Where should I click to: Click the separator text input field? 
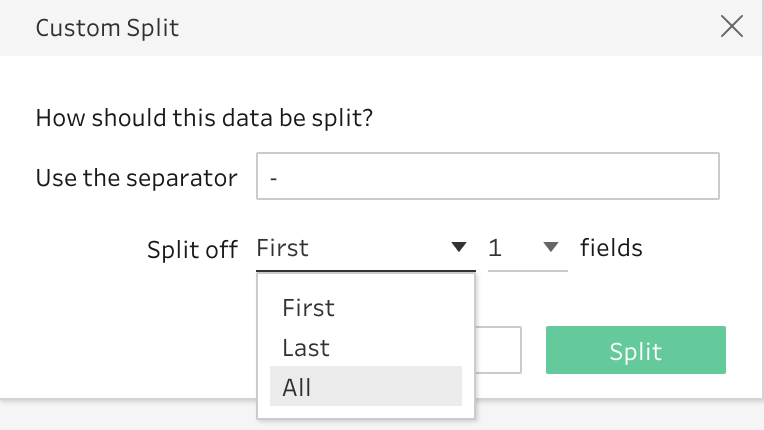click(488, 177)
